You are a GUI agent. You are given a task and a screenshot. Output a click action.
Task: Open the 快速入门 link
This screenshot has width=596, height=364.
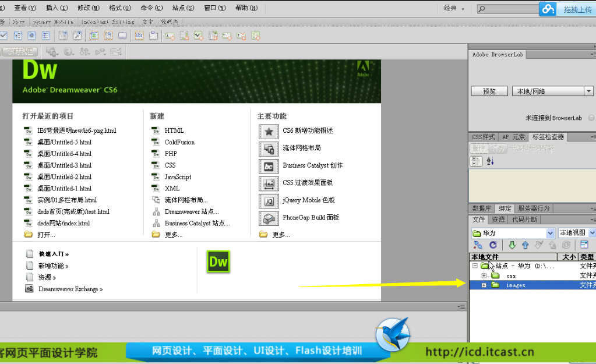tap(54, 254)
